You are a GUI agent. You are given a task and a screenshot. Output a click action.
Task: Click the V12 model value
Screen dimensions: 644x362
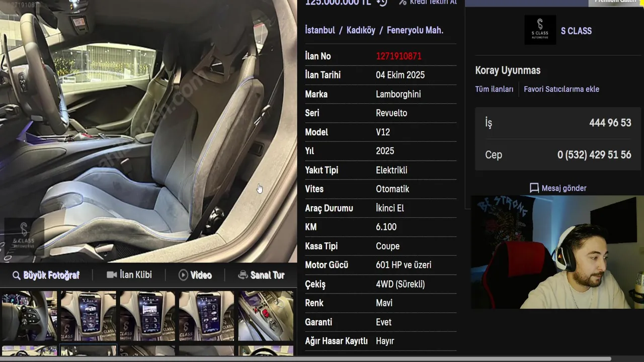point(383,132)
